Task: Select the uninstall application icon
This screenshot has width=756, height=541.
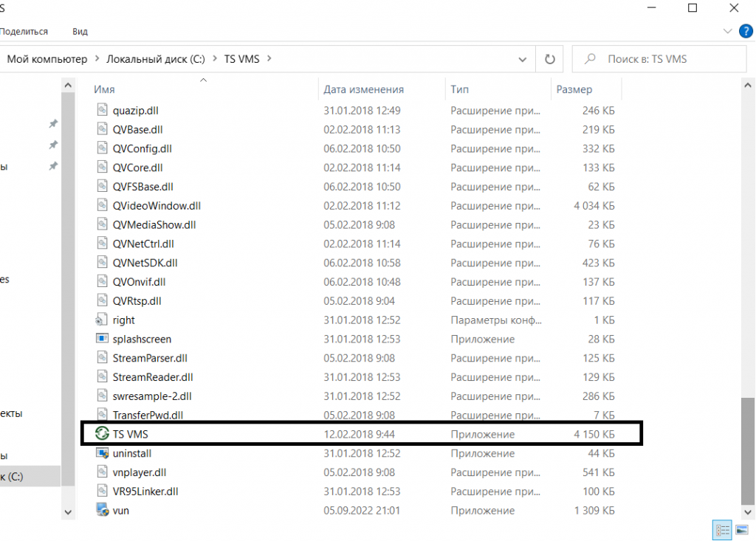Action: [x=103, y=453]
